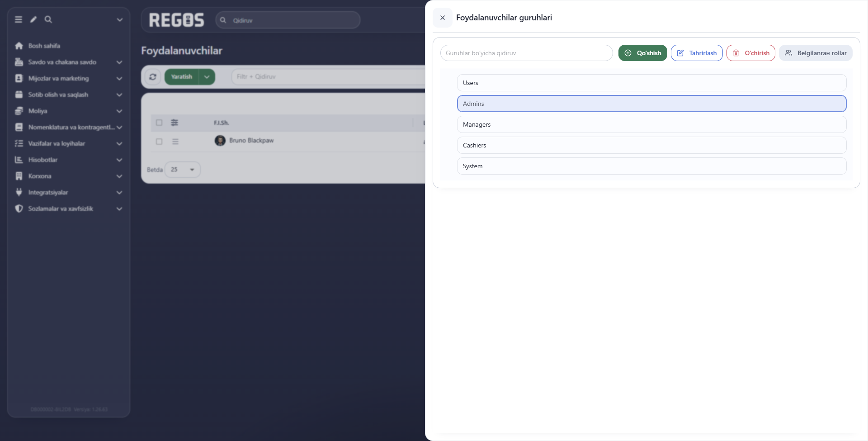The width and height of the screenshot is (868, 441).
Task: Click the Savdo va chakana savdo icon
Action: (19, 62)
